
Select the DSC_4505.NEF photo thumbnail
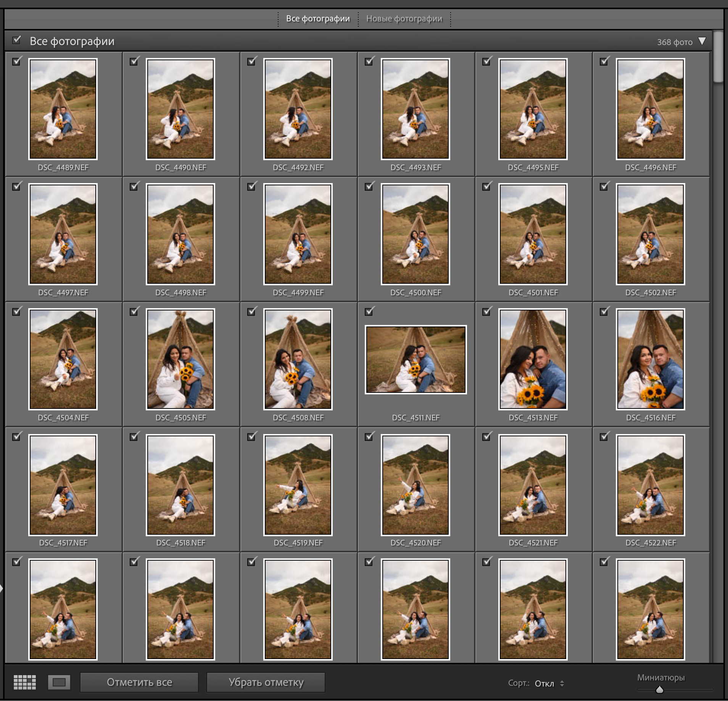pyautogui.click(x=180, y=359)
